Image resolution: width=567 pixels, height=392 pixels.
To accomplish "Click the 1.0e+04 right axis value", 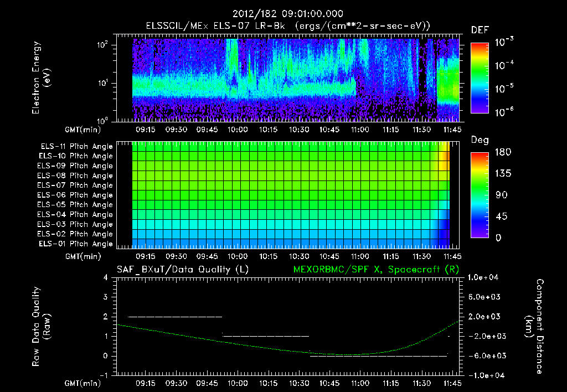I will click(483, 277).
